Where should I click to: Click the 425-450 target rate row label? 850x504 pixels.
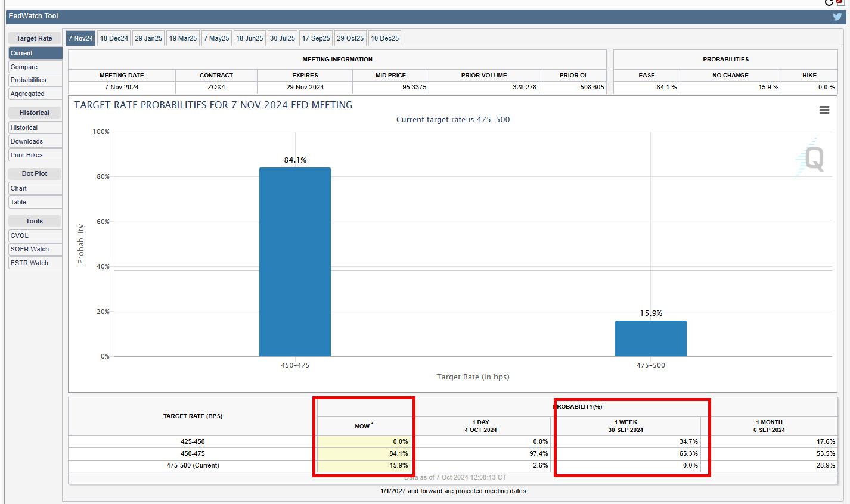point(193,442)
